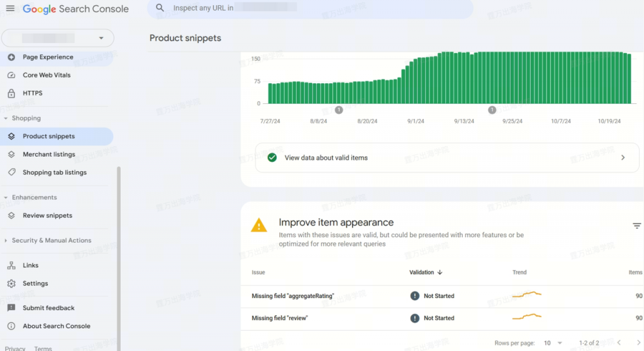Screen dimensions: 644x351
Task: Open Settings page
Action: 35,284
